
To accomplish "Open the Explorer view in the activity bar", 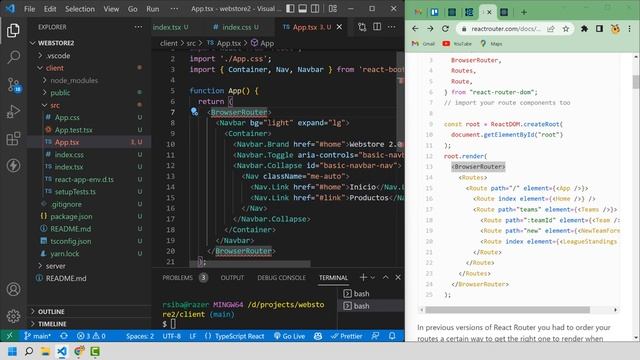I will [13, 31].
